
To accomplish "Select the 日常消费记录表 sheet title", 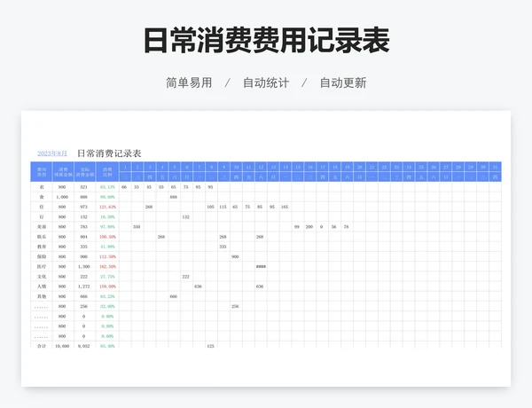I will coord(109,153).
